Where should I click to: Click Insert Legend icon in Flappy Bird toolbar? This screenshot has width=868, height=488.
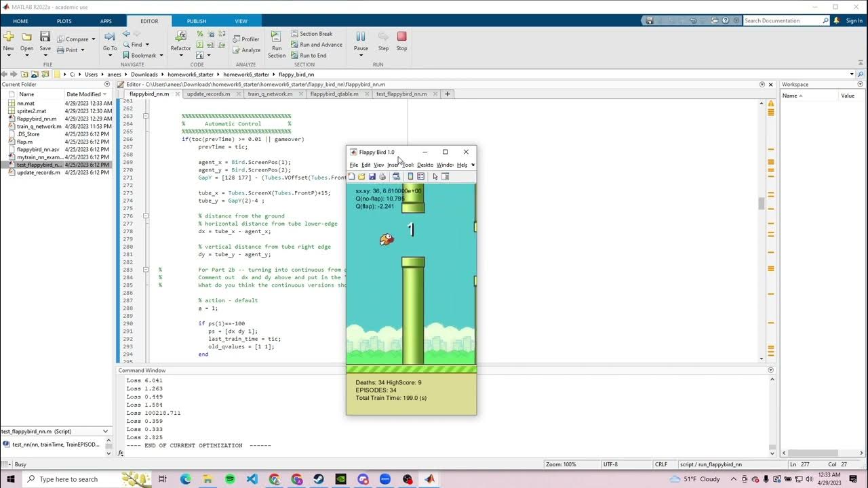420,177
